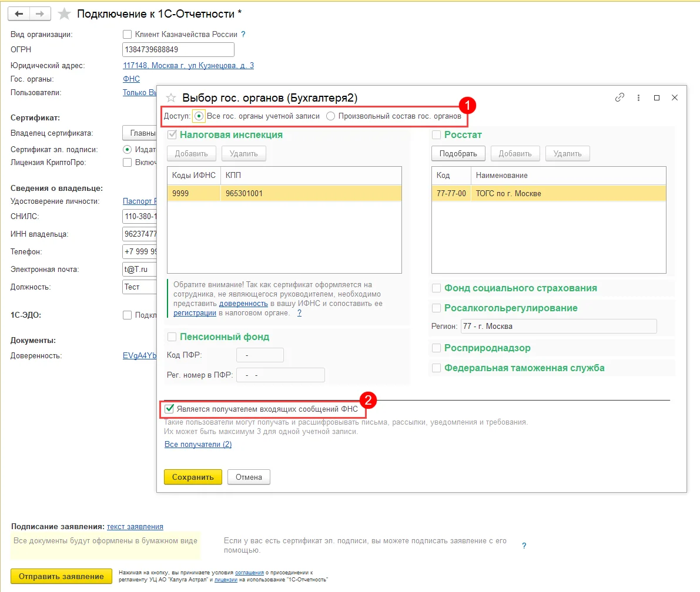Open 'Все получатели (2)' link
Image resolution: width=700 pixels, height=592 pixels.
point(198,445)
